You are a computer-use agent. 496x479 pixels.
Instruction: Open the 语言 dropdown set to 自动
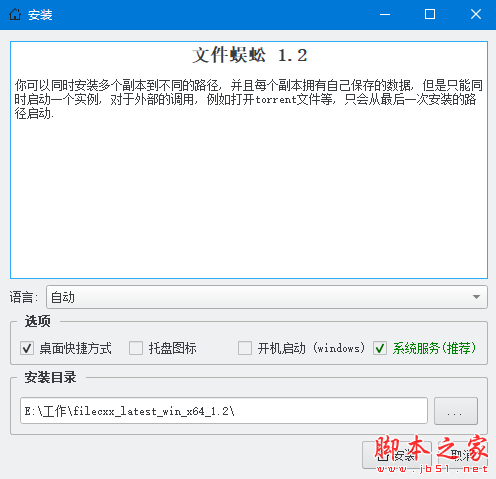(x=267, y=297)
